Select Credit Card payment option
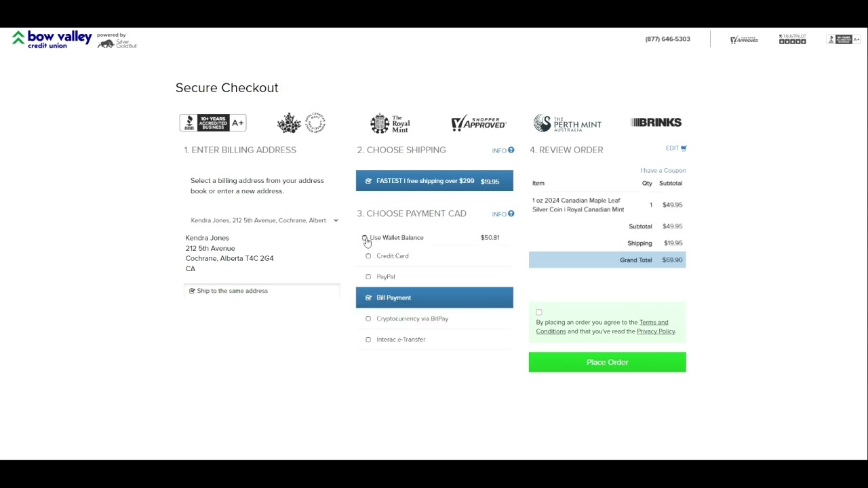 (435, 256)
